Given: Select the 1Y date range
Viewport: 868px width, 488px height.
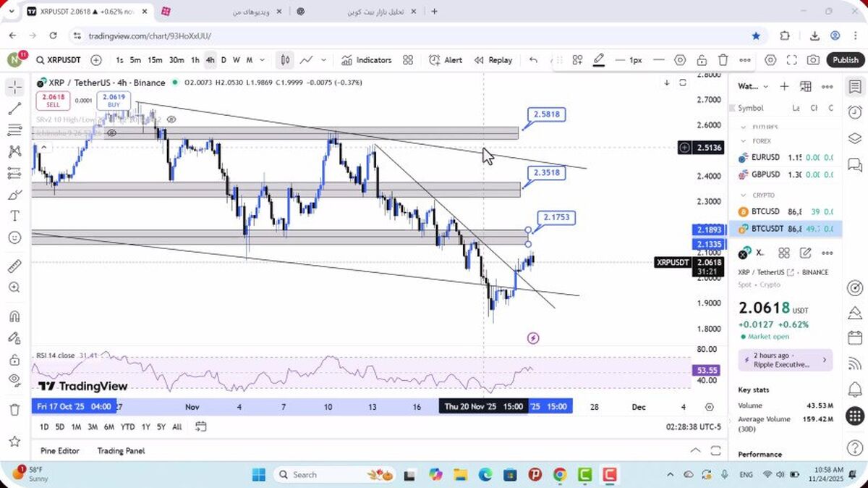Looking at the screenshot, I should tap(145, 427).
